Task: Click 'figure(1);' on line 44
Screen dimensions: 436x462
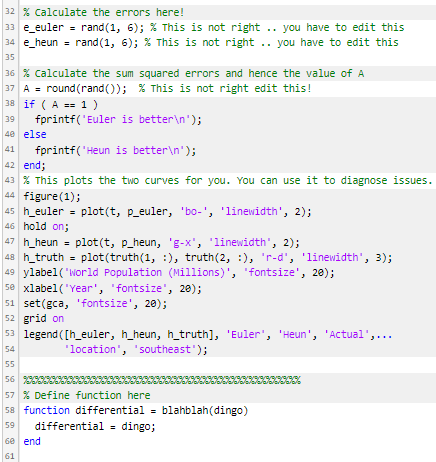Action: click(52, 196)
